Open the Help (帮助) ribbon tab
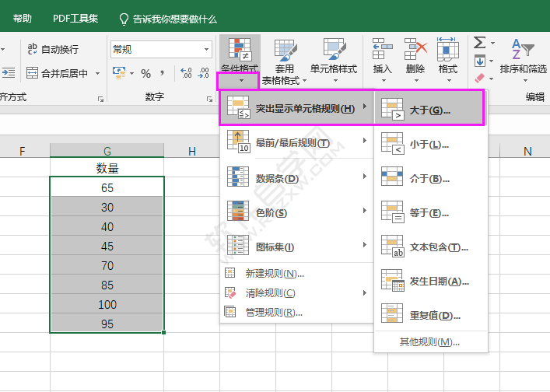 click(x=23, y=18)
